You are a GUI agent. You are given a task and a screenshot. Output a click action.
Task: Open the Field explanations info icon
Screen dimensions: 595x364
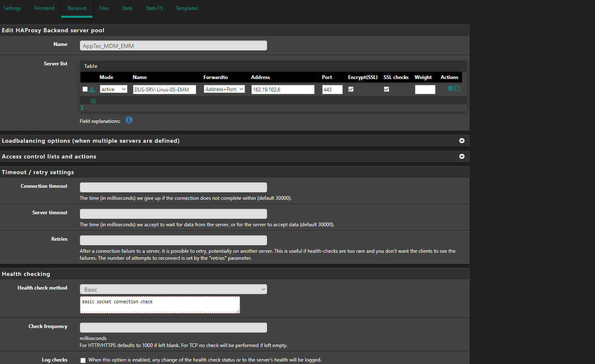[x=129, y=120]
